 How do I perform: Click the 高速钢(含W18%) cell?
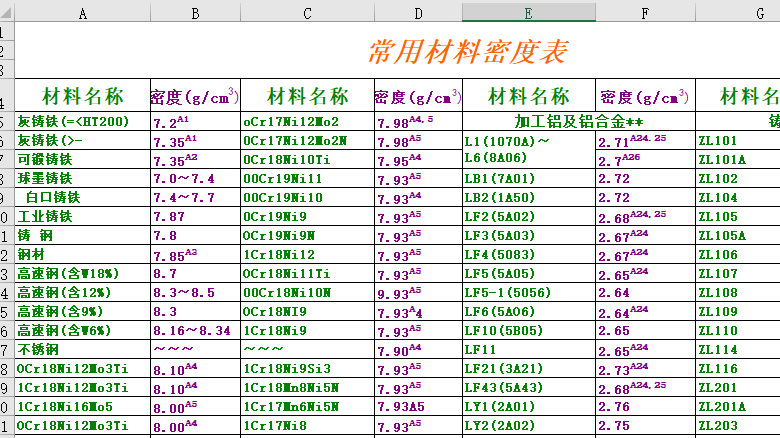tap(83, 273)
